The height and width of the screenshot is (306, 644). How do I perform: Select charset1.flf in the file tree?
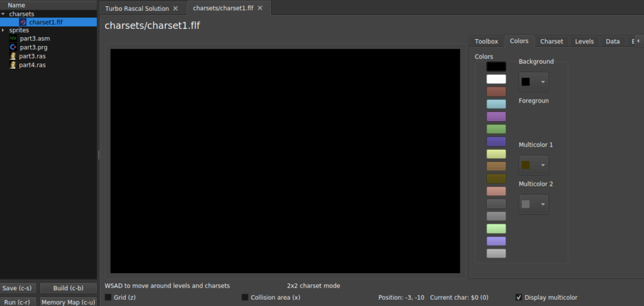point(46,22)
